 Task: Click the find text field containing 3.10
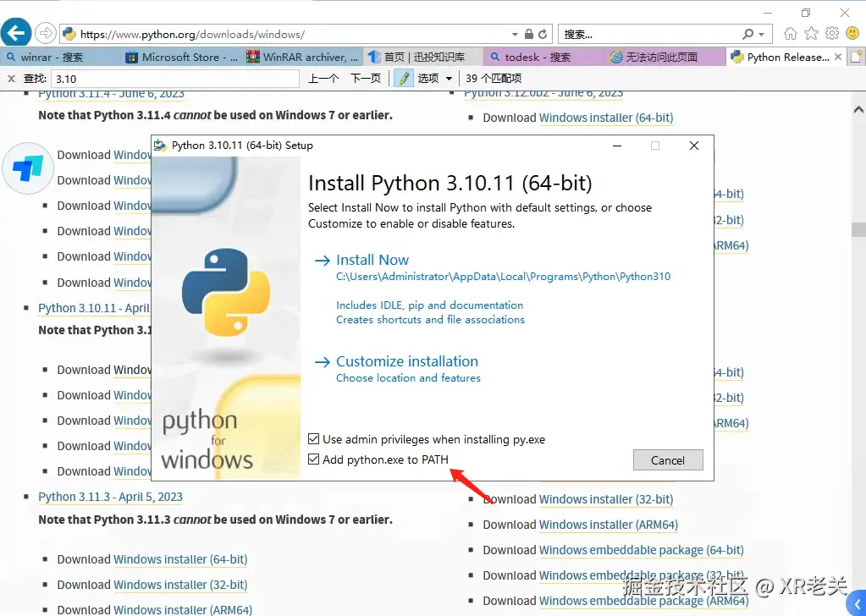click(175, 79)
